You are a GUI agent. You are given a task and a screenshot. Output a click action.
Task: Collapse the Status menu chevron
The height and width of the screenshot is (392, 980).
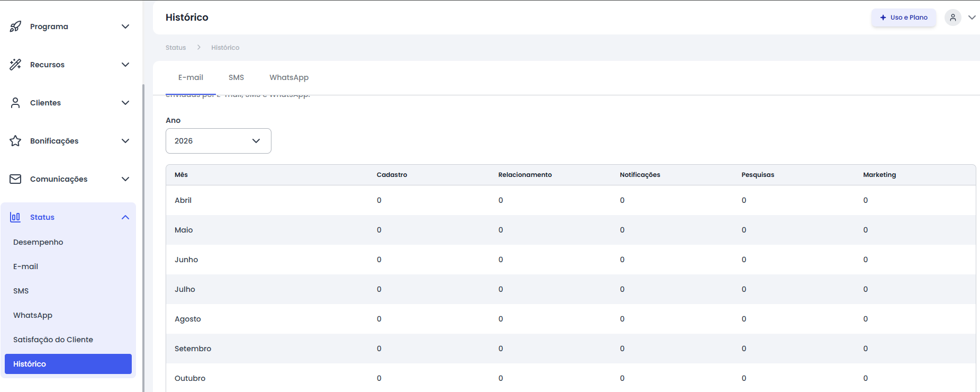[125, 217]
